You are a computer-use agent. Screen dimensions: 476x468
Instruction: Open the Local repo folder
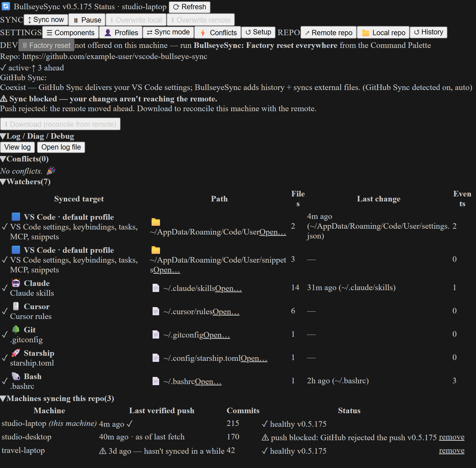pos(383,33)
